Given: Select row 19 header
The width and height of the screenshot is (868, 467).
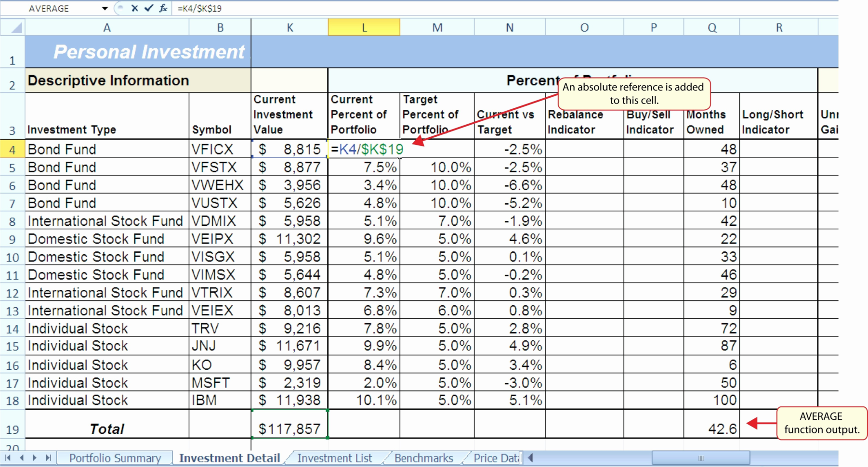Looking at the screenshot, I should [13, 428].
